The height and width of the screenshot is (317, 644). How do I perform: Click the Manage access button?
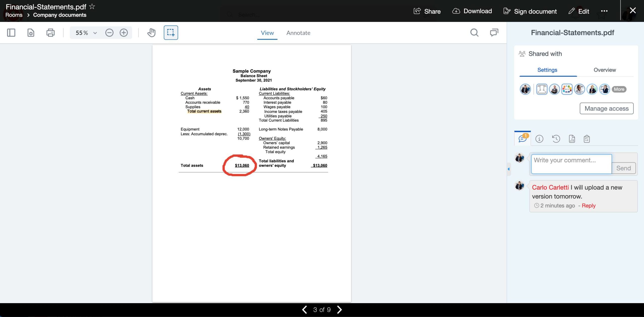click(x=606, y=108)
